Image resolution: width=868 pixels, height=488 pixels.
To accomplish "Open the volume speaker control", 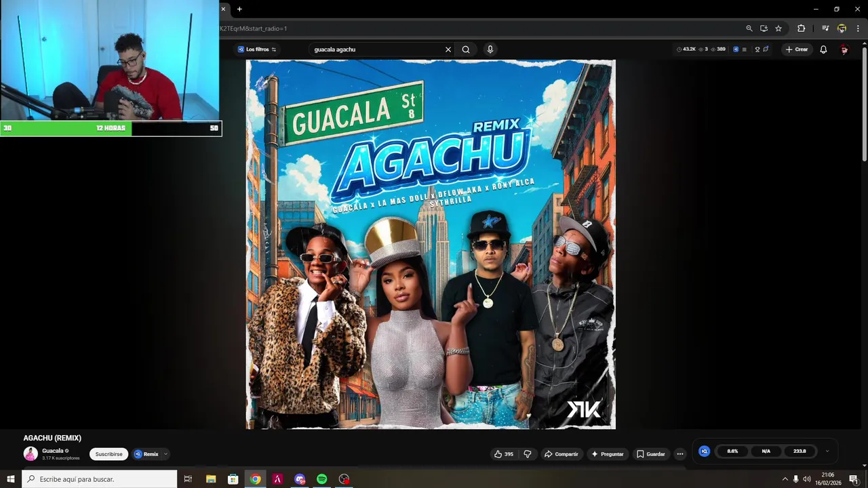I will 806,479.
